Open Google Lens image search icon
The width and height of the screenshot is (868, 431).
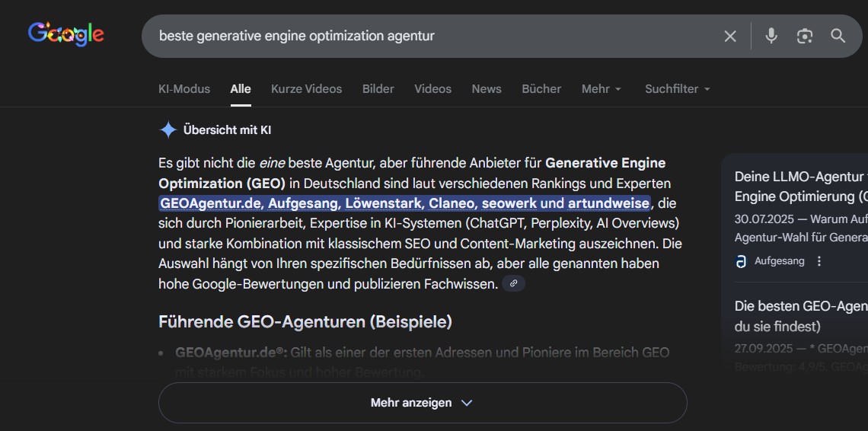point(805,36)
